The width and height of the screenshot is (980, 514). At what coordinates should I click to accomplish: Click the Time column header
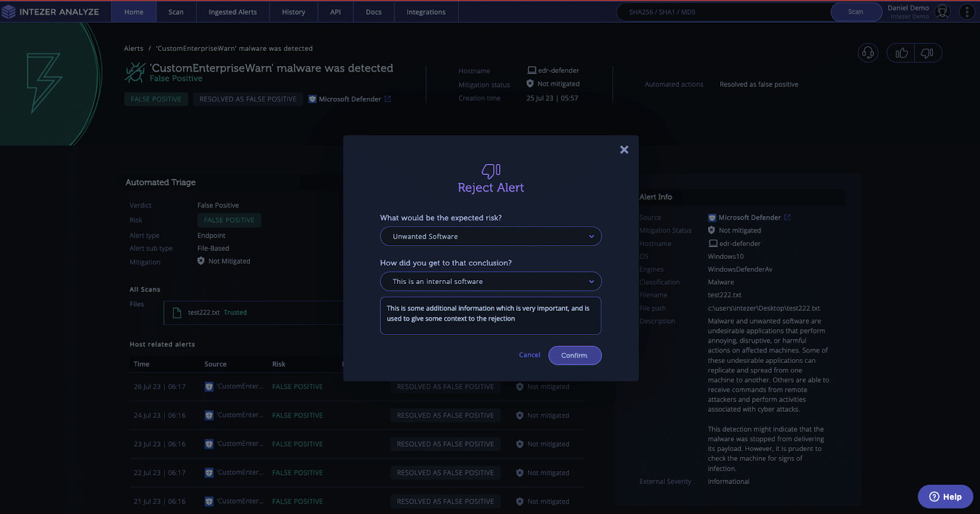click(x=141, y=364)
